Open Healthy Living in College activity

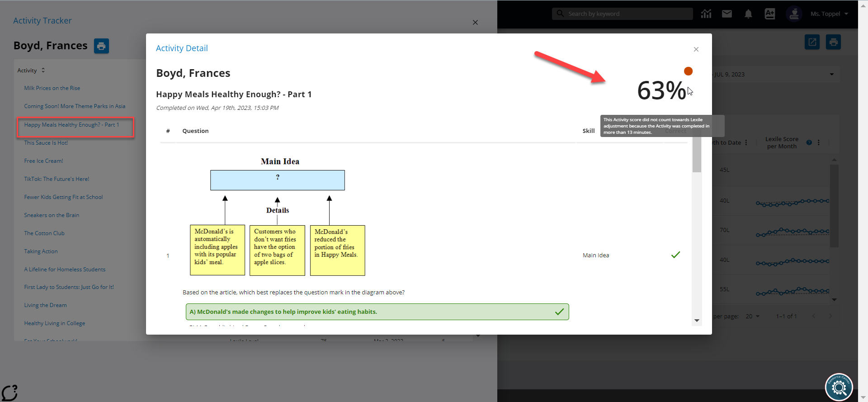pos(54,323)
